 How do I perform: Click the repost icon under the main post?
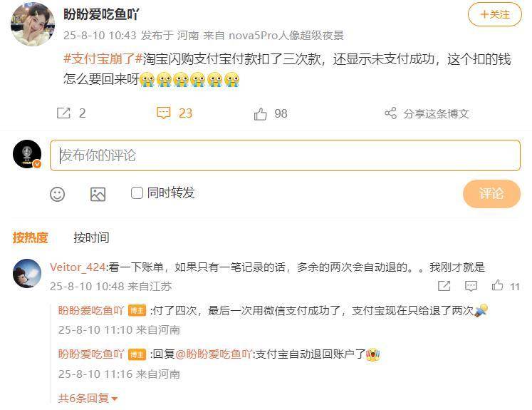click(x=63, y=113)
